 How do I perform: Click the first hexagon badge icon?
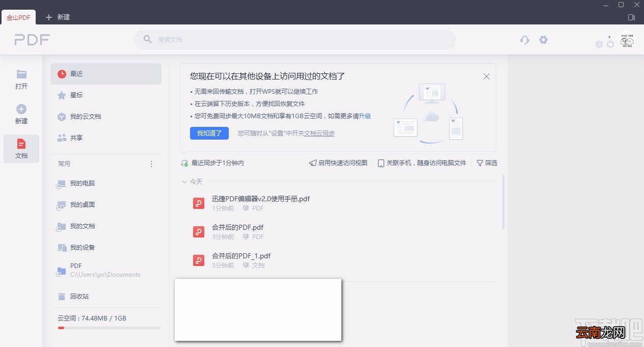click(x=599, y=44)
